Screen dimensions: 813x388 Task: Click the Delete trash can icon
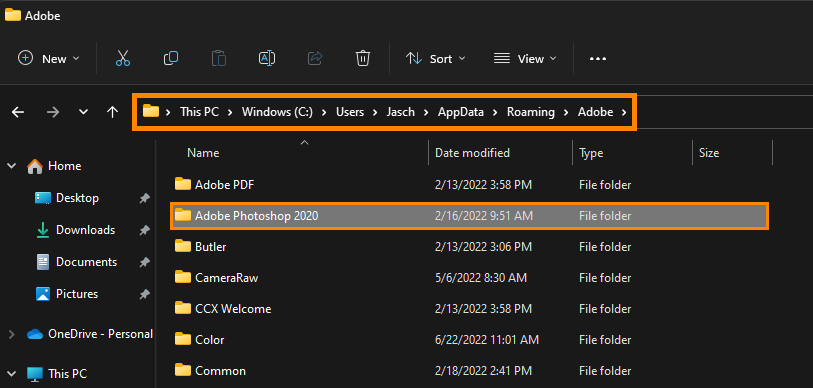coord(363,58)
